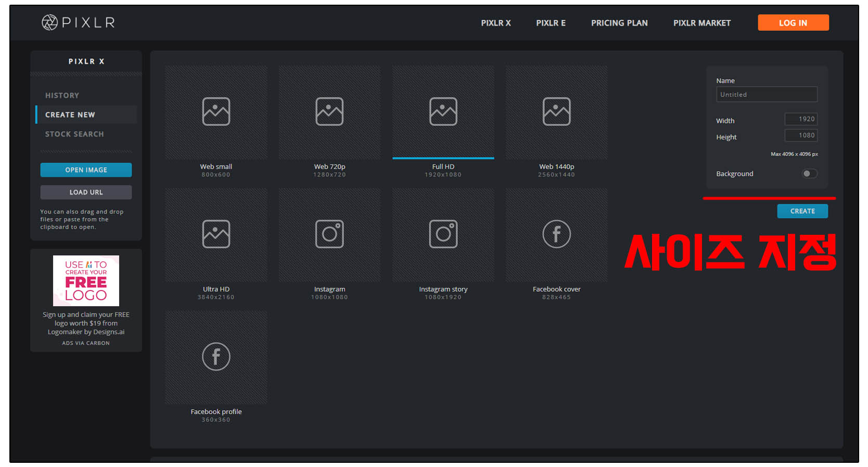Click the 2560x1440 dimensions text
Viewport: 868px width, 467px height.
tap(556, 175)
